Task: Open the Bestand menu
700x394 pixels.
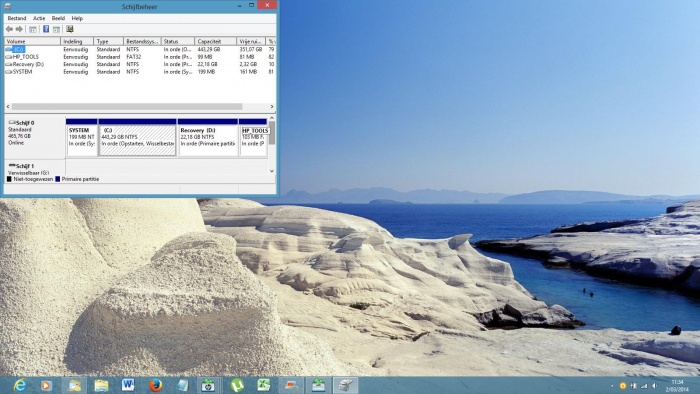Action: pyautogui.click(x=17, y=18)
